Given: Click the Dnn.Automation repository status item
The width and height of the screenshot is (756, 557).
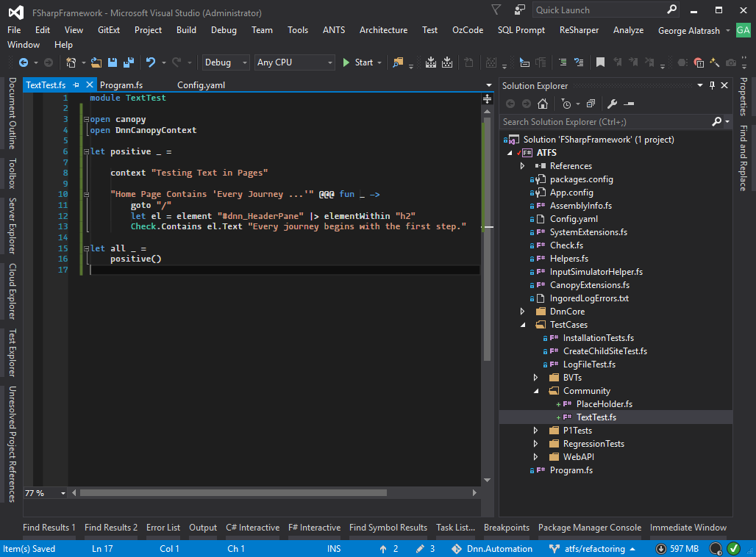Looking at the screenshot, I should click(492, 548).
